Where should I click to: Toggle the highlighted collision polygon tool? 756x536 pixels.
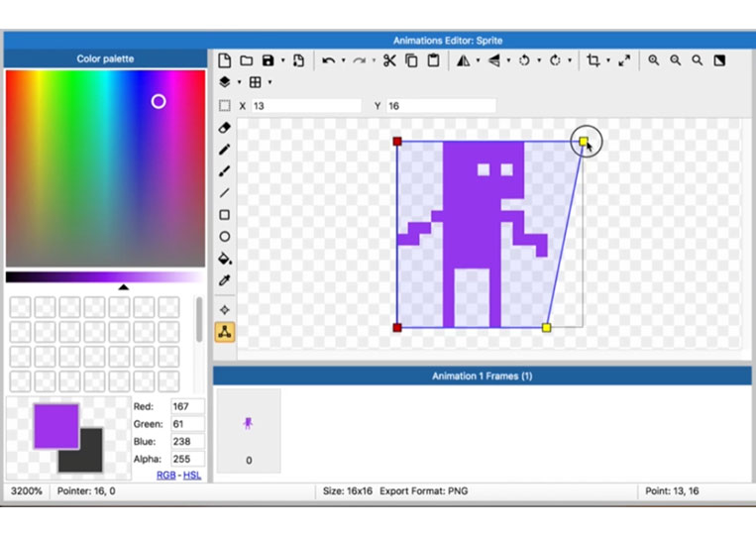[x=225, y=332]
